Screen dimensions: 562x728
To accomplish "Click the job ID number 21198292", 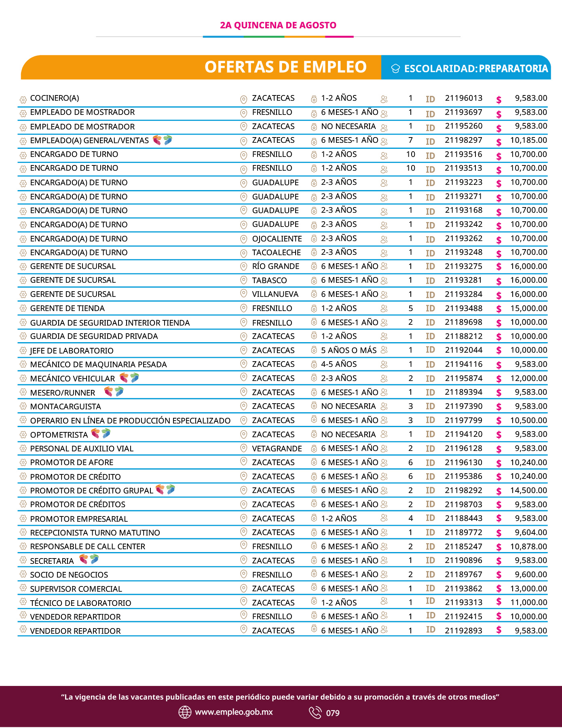I will 464,490.
